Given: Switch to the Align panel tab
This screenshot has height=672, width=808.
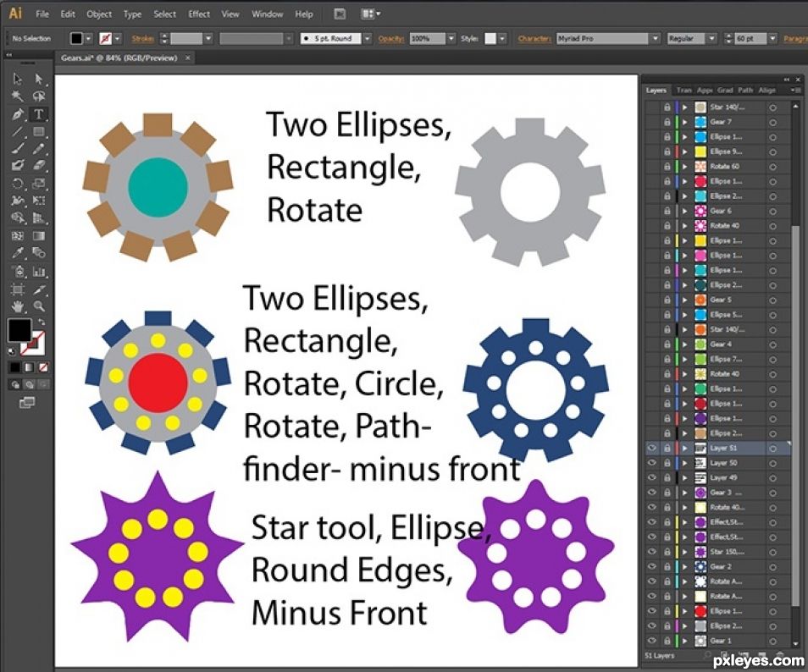Looking at the screenshot, I should pos(766,90).
